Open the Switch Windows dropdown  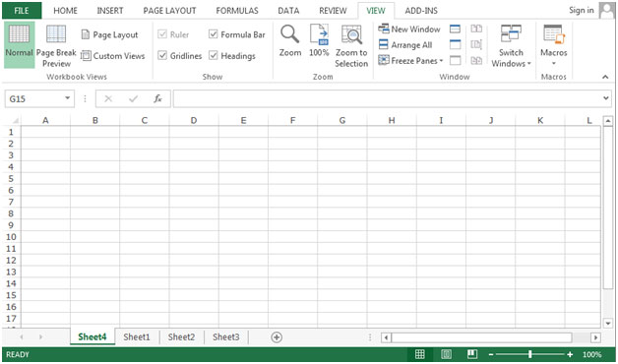pos(511,45)
